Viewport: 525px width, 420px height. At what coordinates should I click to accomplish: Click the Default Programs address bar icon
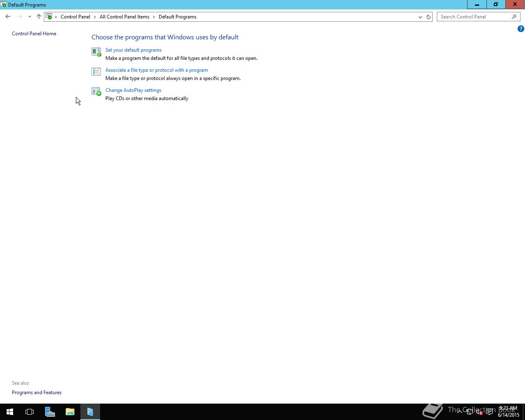49,17
